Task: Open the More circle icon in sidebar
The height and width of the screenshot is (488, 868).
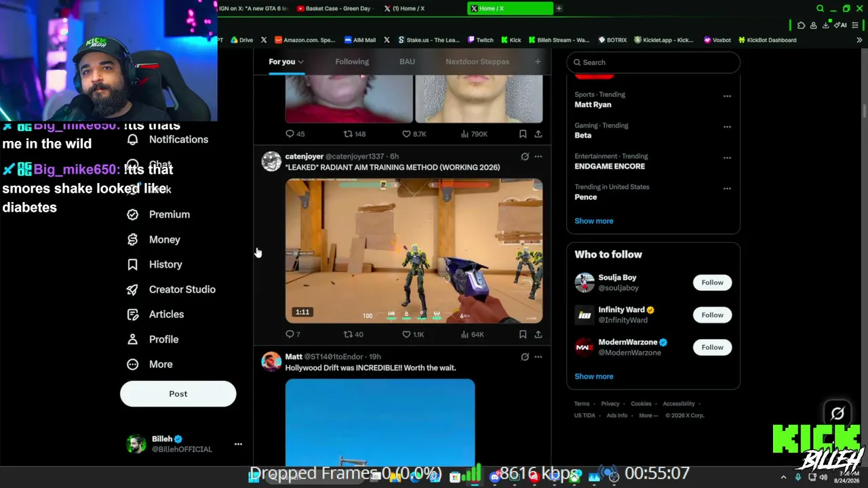Action: [x=133, y=365]
